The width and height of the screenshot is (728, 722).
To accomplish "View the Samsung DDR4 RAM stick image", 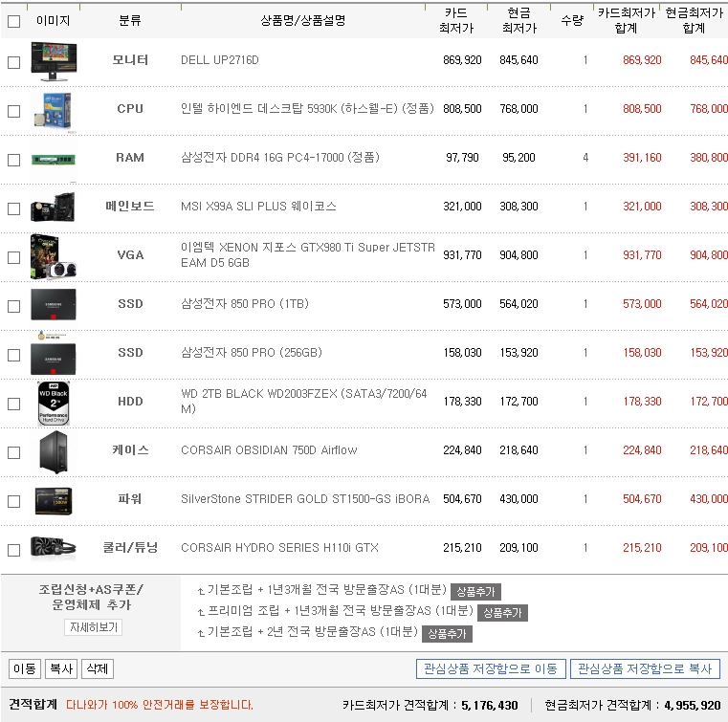I will pyautogui.click(x=54, y=160).
